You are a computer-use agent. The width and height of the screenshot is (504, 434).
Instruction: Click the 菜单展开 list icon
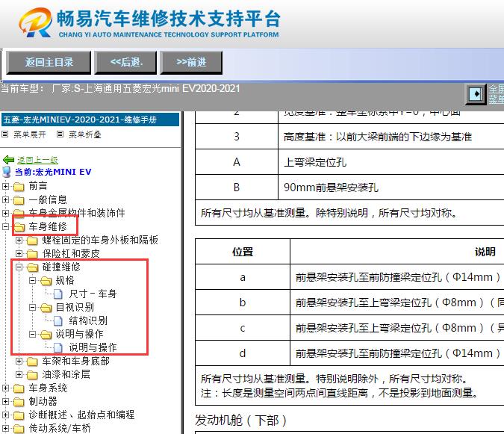(x=4, y=134)
